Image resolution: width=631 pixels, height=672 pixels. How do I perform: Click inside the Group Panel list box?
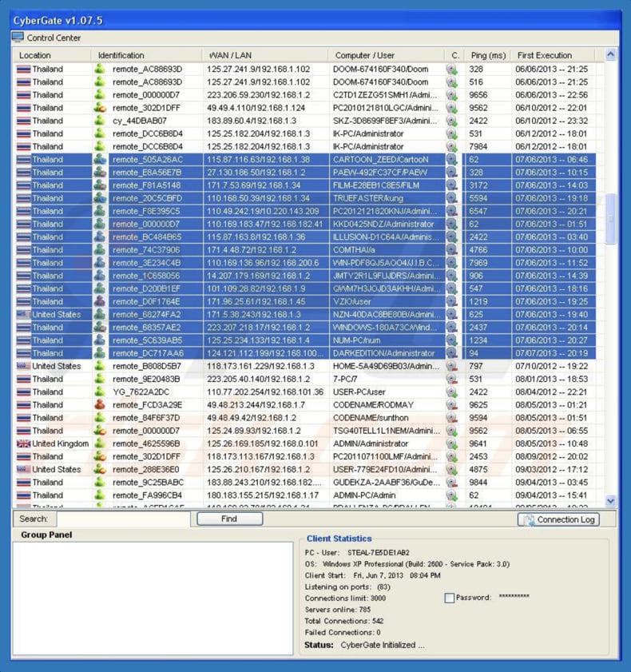[153, 598]
